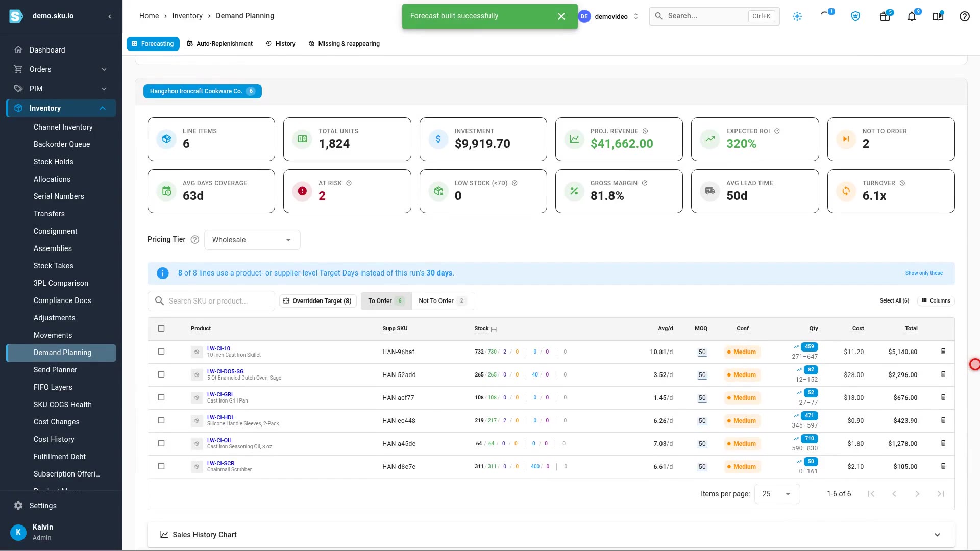Click the shield icon in top bar

point(856,16)
